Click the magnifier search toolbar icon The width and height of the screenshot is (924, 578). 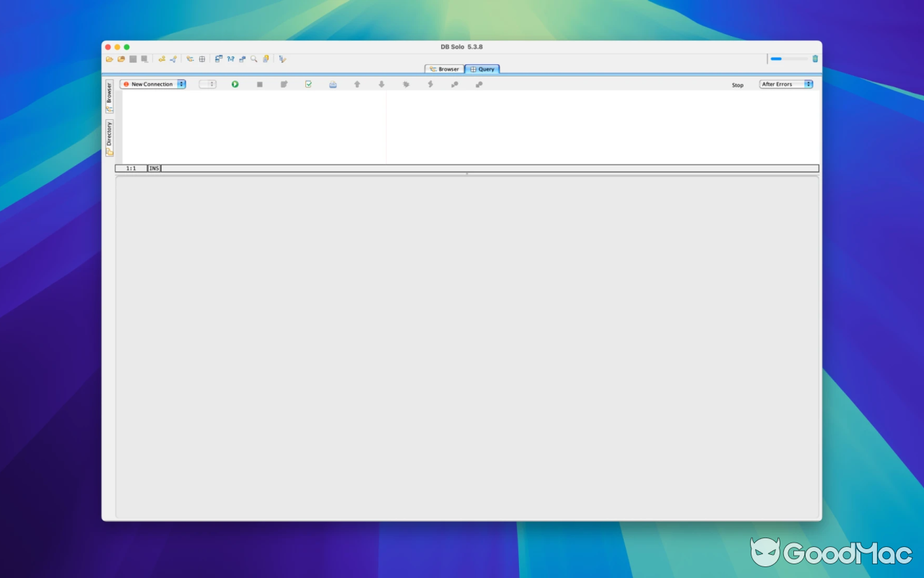pos(254,59)
